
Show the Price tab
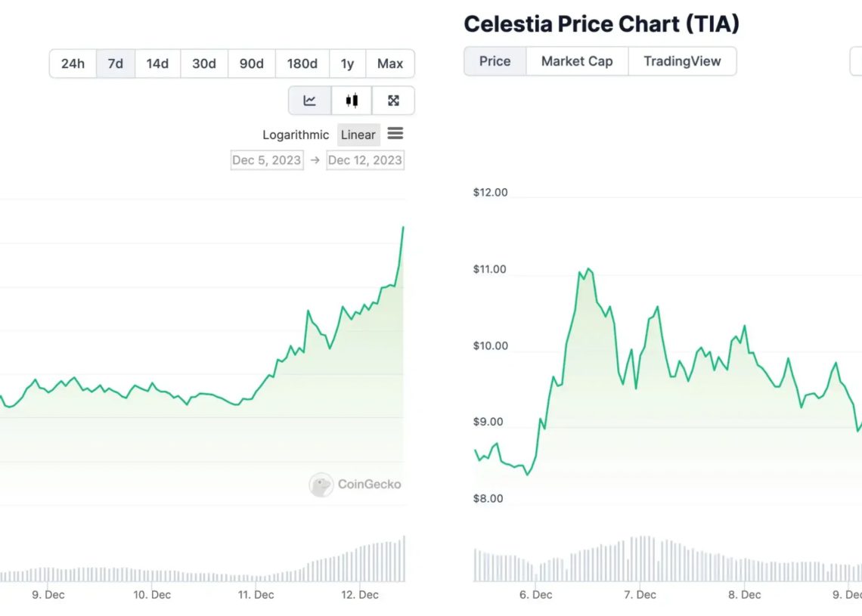coord(495,61)
